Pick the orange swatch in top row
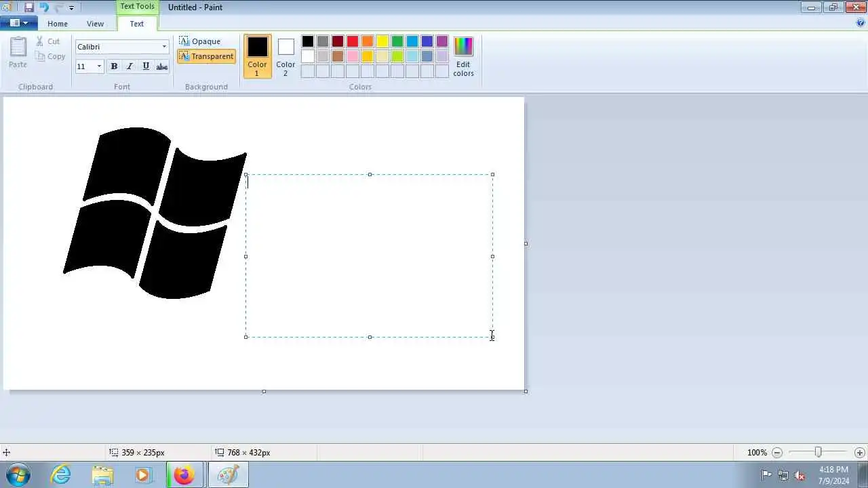Viewport: 868px width, 488px height. tap(368, 41)
